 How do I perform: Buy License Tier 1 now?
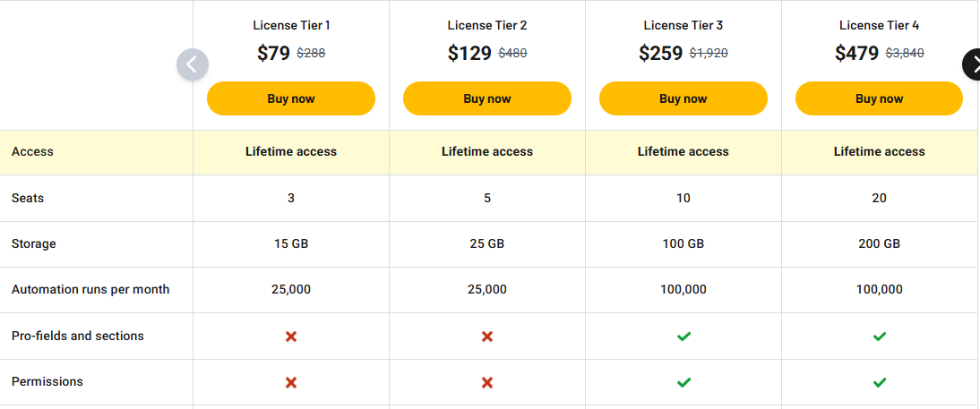pyautogui.click(x=291, y=98)
